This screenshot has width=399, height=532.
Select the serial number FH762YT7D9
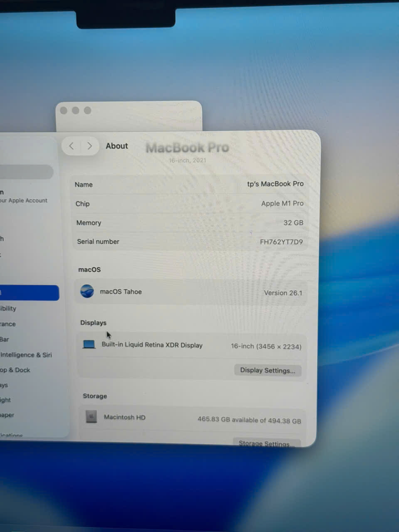pyautogui.click(x=281, y=242)
